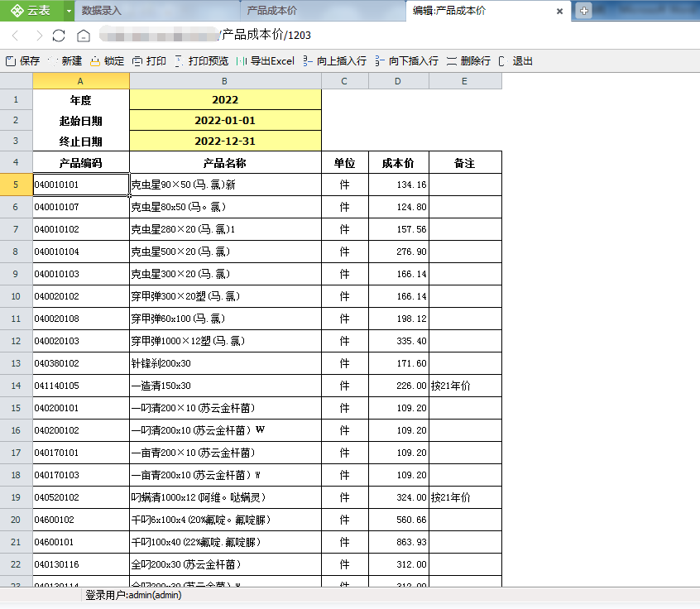Click product name 叼螨清1000x12(阿维。哒螨灵)

[x=225, y=497]
